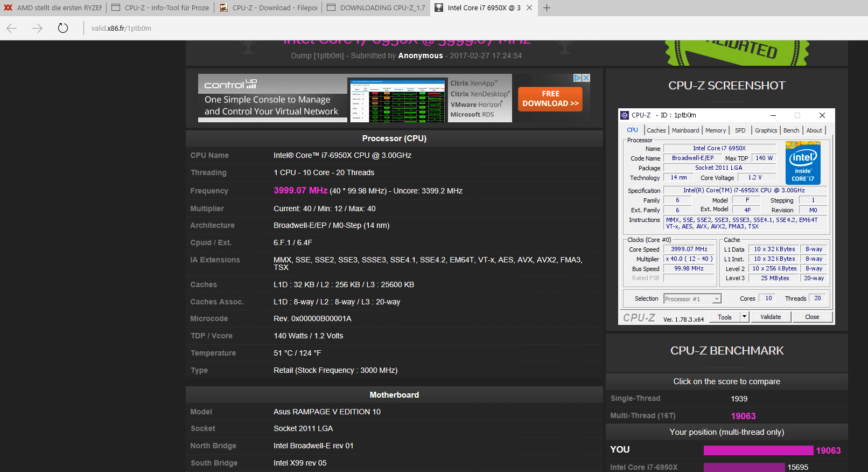Click the ControlUp ad screenshot thumbnail

pos(398,100)
